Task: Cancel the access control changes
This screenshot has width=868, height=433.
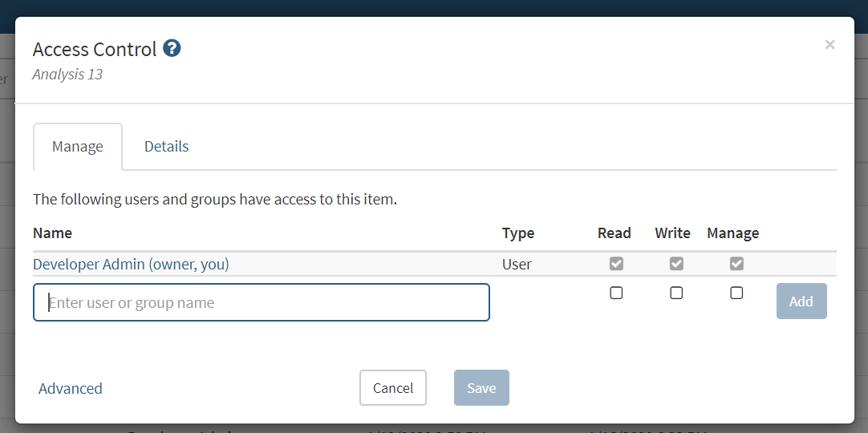Action: point(393,388)
